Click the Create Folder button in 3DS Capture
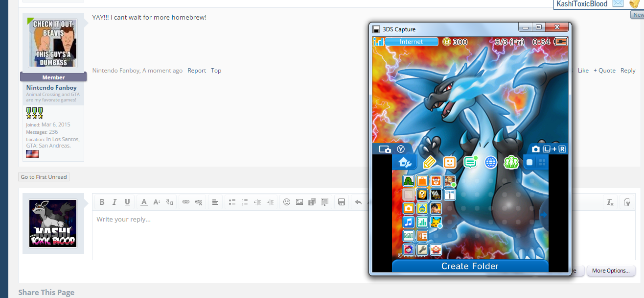Viewport: 644px width, 298px height. (470, 266)
